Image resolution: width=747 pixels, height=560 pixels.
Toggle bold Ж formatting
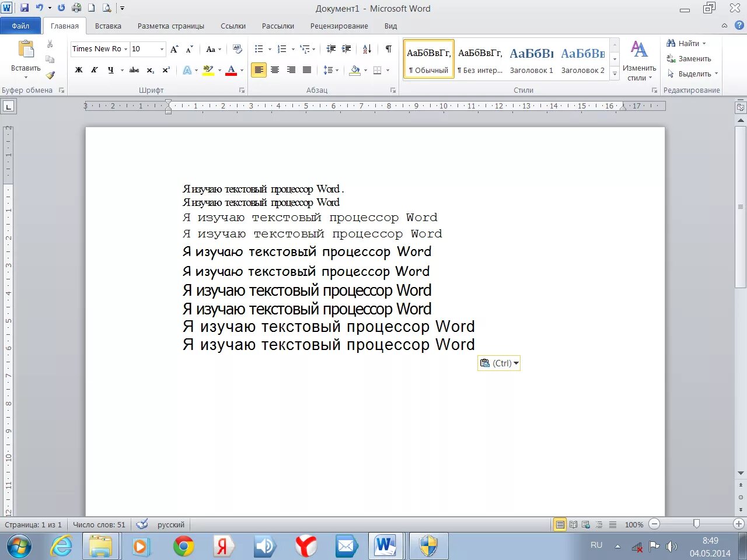point(79,70)
